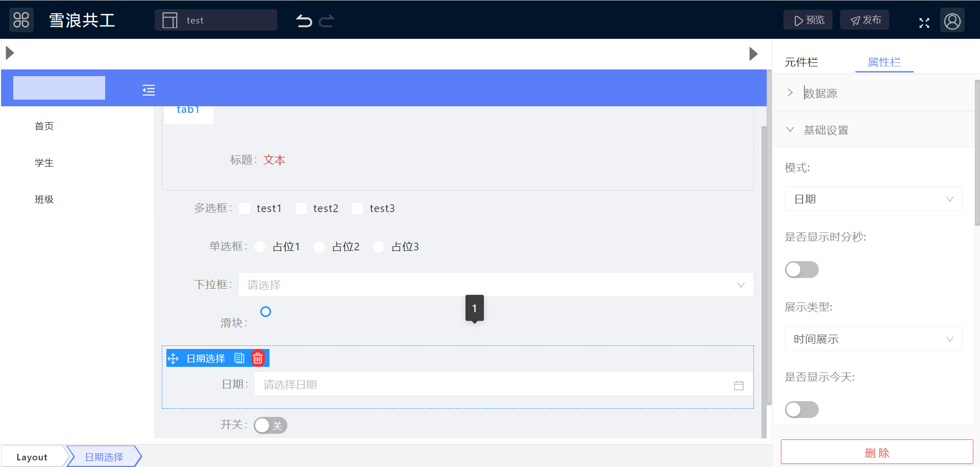Viewport: 980px width, 467px height.
Task: Click the slider handle for 滑块
Action: coord(265,312)
